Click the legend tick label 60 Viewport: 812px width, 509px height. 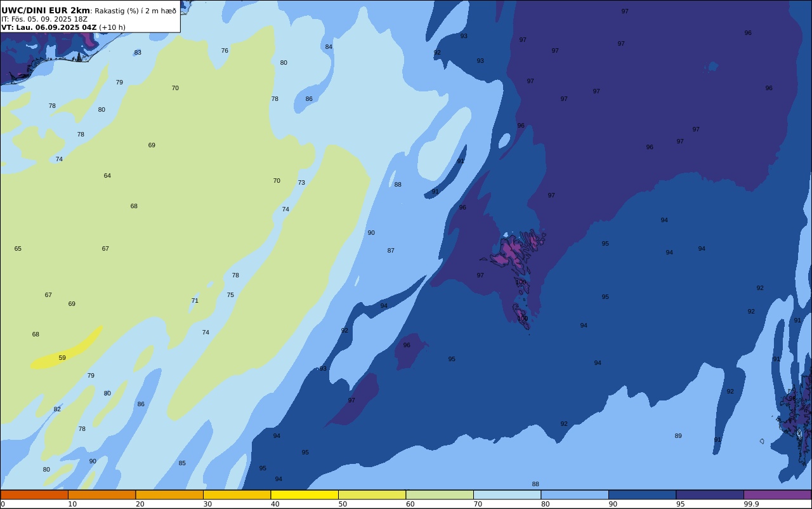(x=410, y=504)
